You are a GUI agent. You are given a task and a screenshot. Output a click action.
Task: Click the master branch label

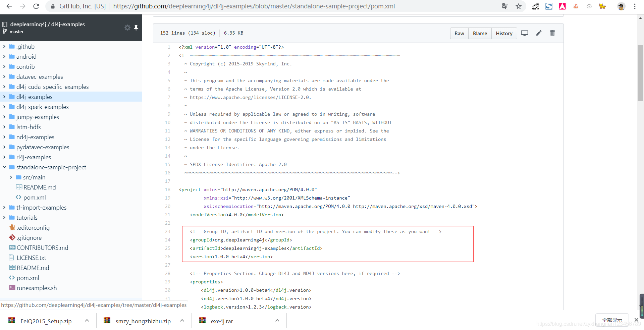coord(16,32)
